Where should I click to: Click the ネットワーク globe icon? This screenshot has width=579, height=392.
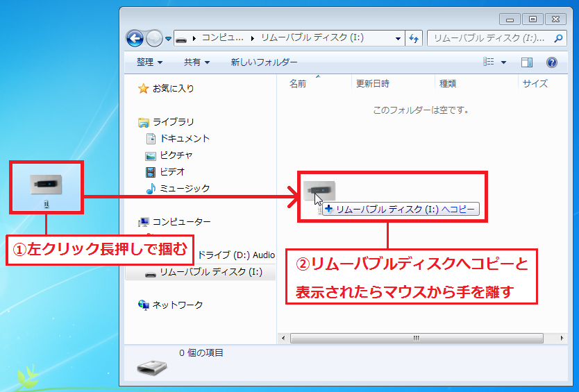(143, 305)
